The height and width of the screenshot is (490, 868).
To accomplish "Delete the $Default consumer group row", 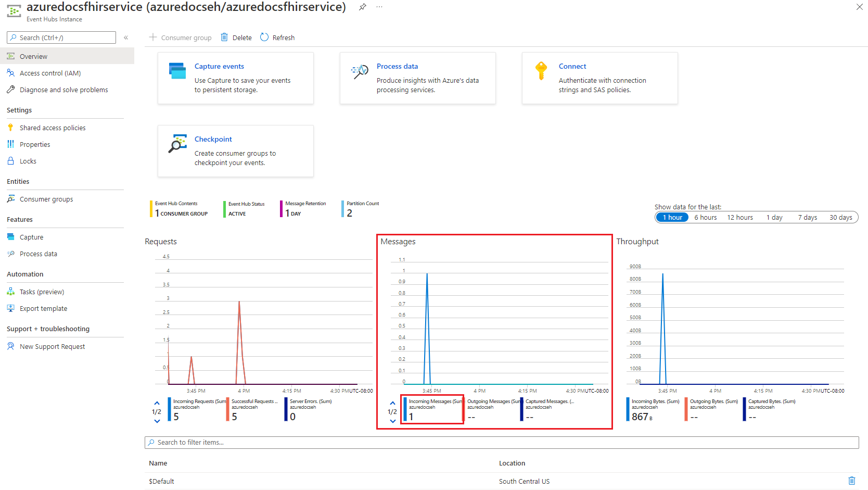I will [851, 481].
